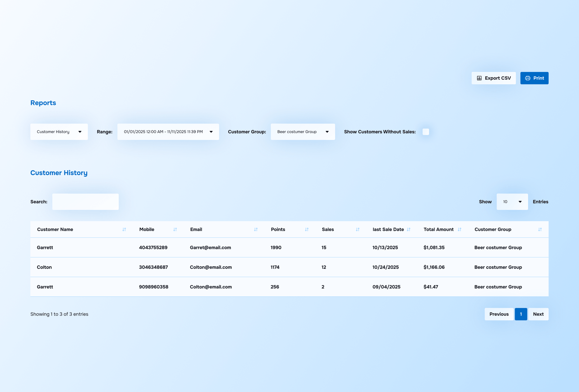
Task: Export the report as CSV
Action: click(494, 78)
